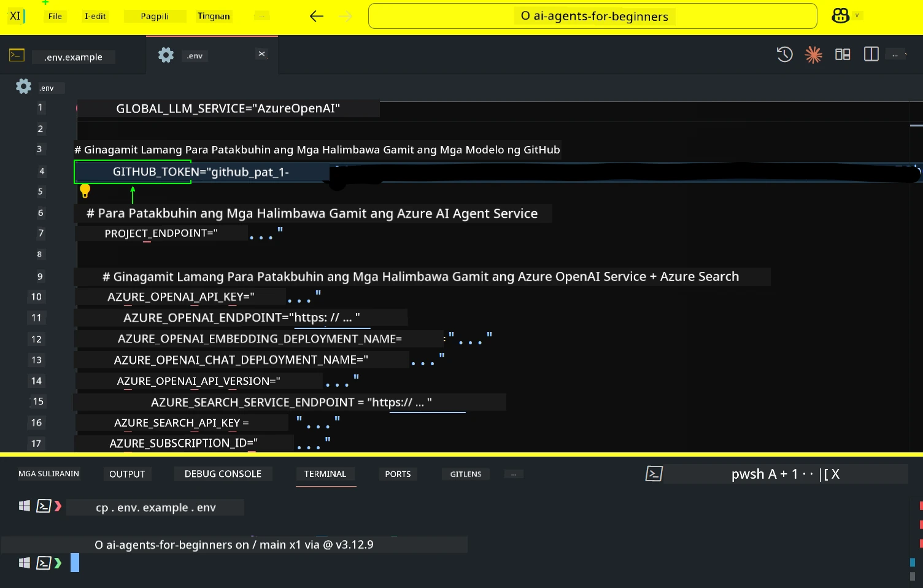Click the ai-agents-for-beginners command center search box
This screenshot has width=923, height=588.
coord(592,16)
